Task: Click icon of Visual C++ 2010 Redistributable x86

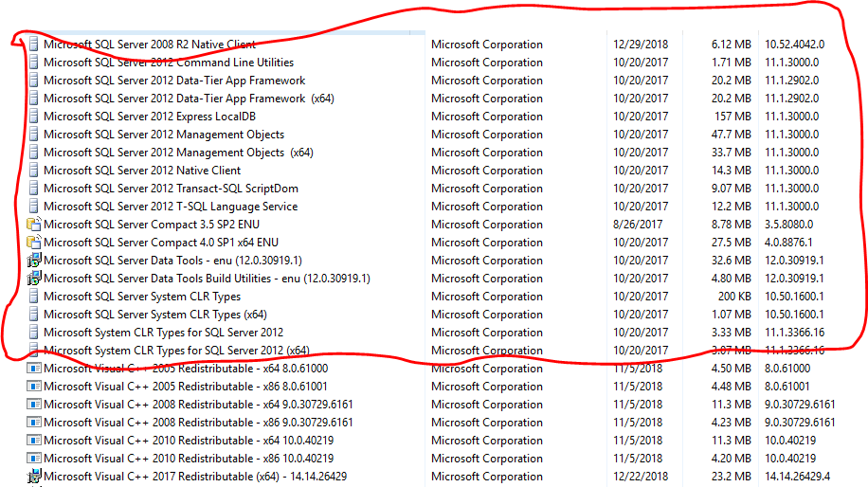Action: tap(34, 459)
